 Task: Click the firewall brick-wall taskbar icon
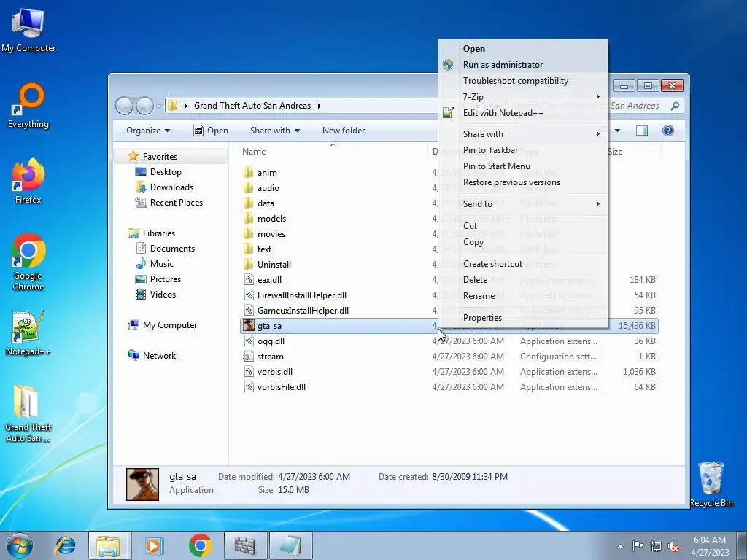(245, 545)
